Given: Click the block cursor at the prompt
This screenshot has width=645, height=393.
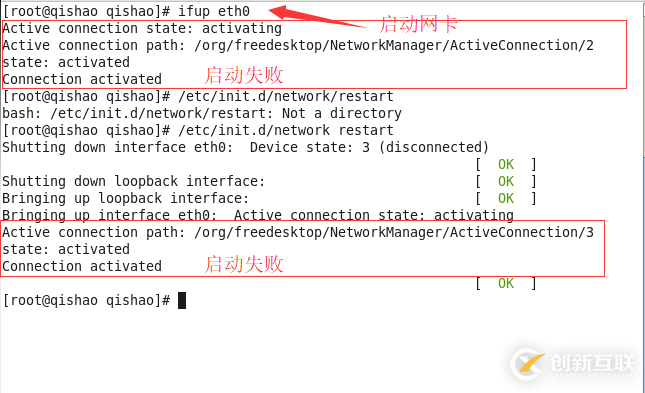Looking at the screenshot, I should [x=182, y=300].
